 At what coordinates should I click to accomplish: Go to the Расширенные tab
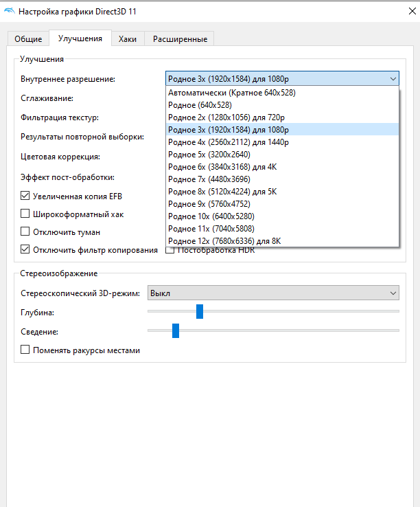180,38
